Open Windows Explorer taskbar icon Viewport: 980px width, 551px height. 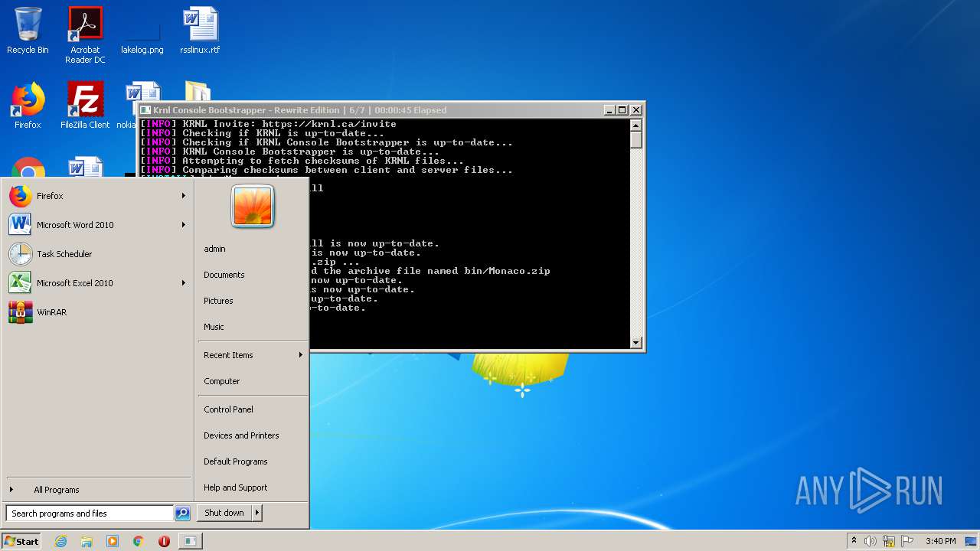click(87, 541)
